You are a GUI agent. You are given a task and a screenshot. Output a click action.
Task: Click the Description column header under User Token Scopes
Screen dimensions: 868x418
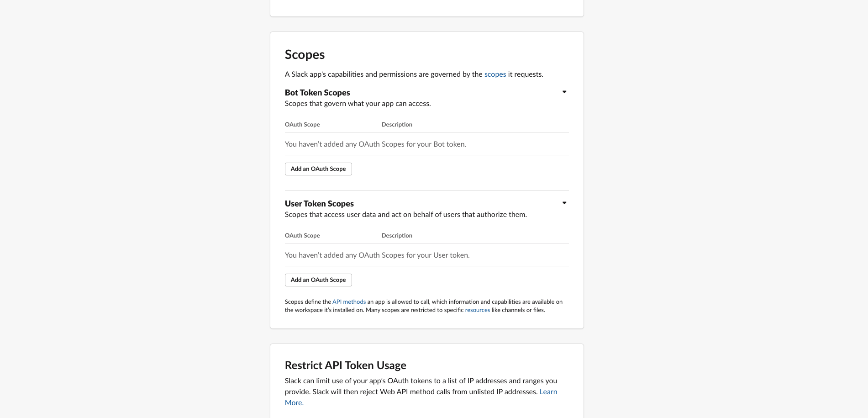tap(396, 235)
